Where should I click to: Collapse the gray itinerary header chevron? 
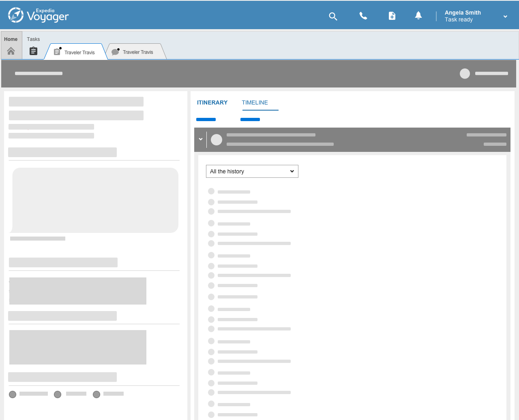pyautogui.click(x=201, y=139)
